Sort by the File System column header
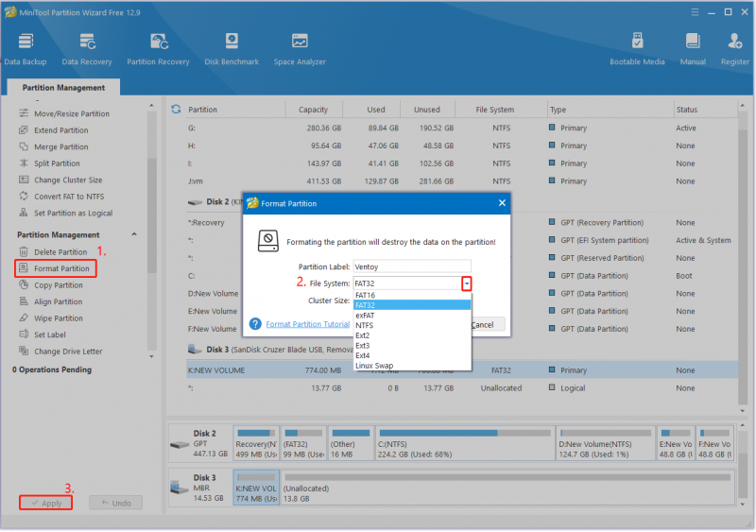The image size is (756, 532). [x=494, y=110]
